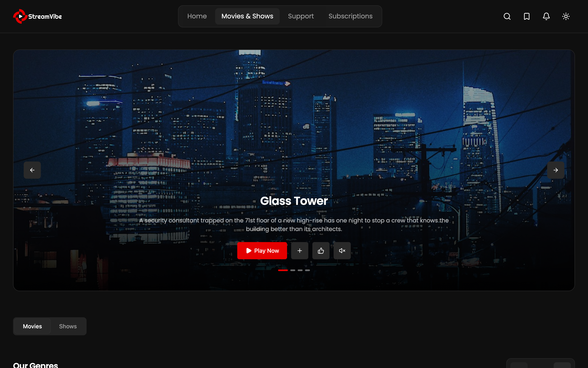Switch to the Movies tab
The height and width of the screenshot is (368, 588).
32,326
